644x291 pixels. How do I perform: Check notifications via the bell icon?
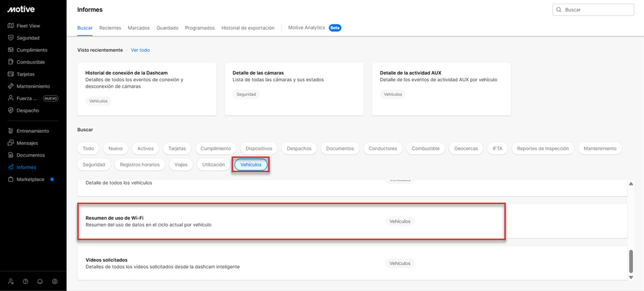(x=40, y=281)
